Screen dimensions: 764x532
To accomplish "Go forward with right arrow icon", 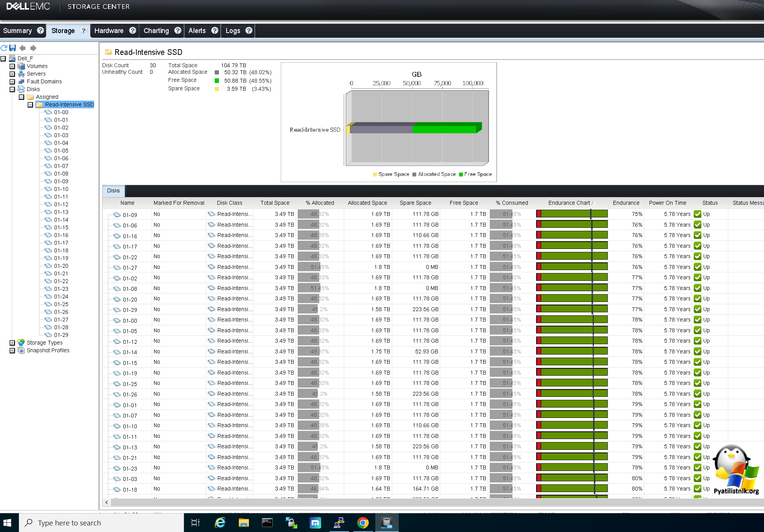I will click(33, 48).
